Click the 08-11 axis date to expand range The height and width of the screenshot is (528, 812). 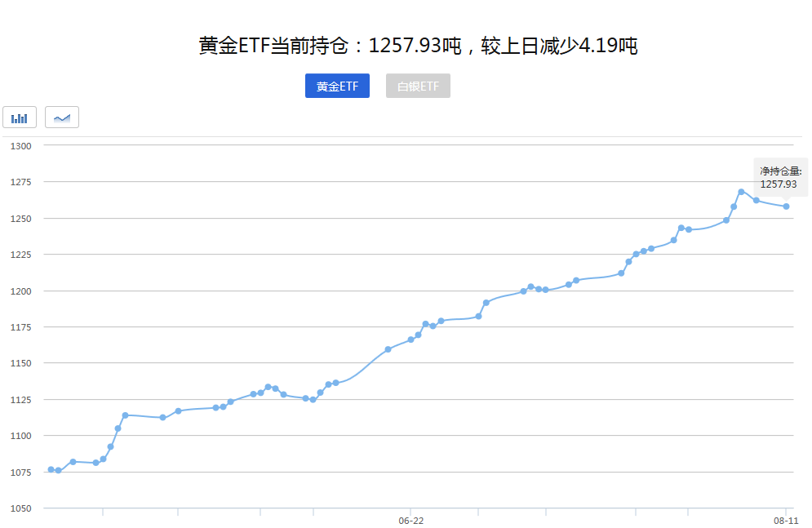pos(785,520)
